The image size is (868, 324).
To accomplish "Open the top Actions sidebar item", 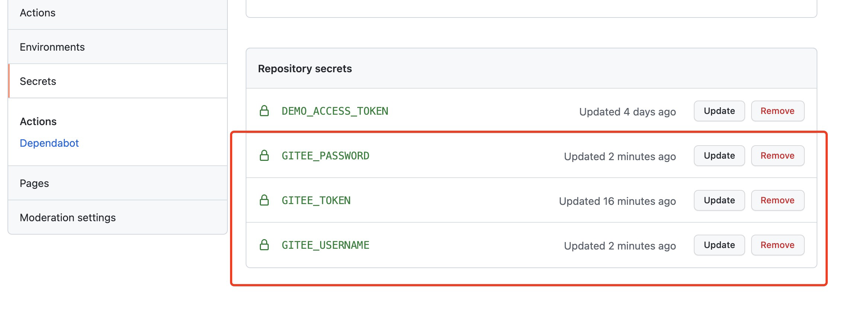I will 118,13.
